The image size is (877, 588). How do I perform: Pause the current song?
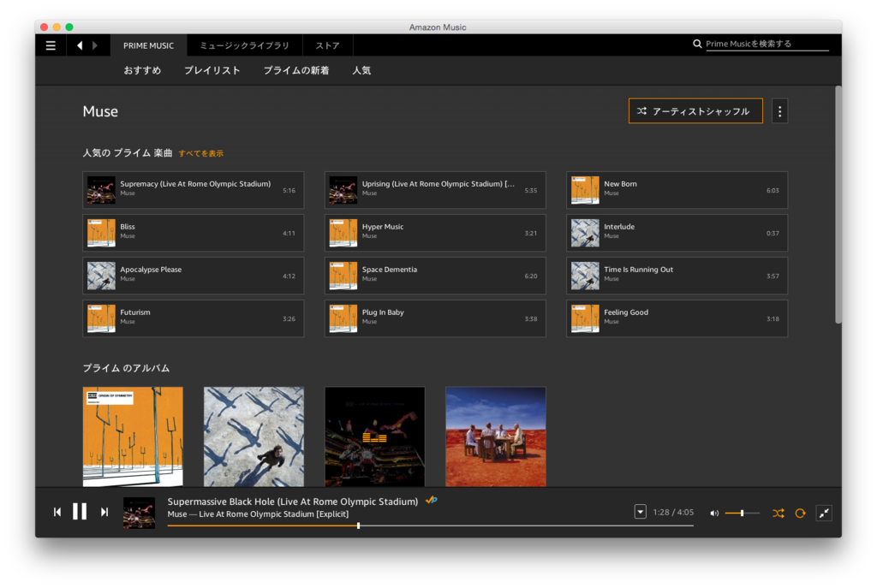[80, 512]
